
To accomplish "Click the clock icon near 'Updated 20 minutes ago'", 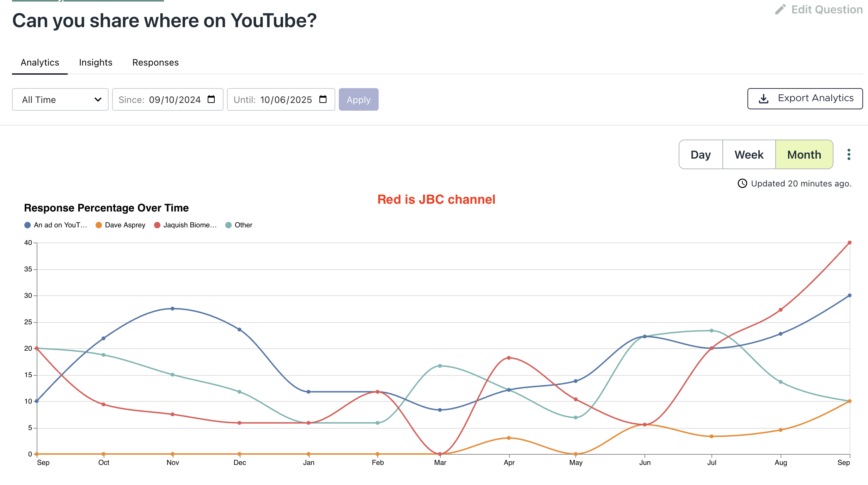I will point(743,183).
